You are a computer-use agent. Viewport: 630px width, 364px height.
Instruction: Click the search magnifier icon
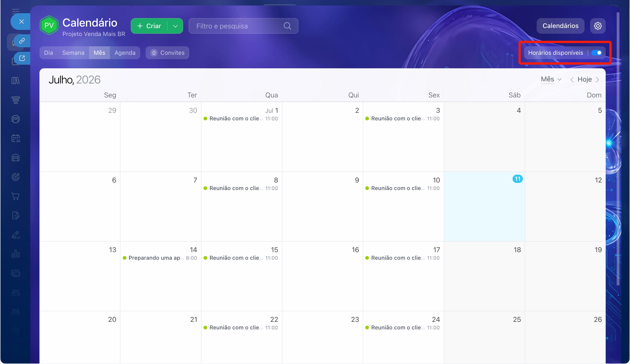click(x=287, y=26)
